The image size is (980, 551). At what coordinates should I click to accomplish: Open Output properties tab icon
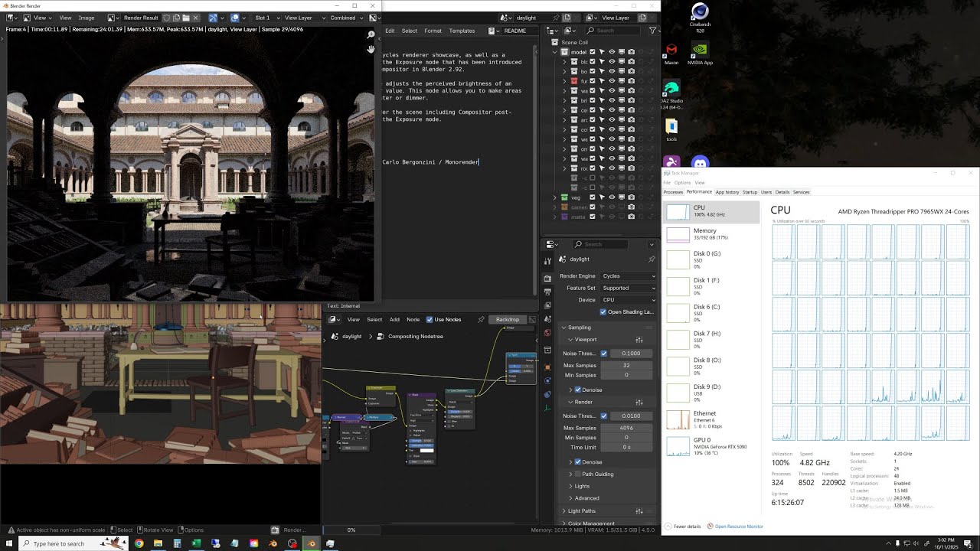[x=547, y=292]
